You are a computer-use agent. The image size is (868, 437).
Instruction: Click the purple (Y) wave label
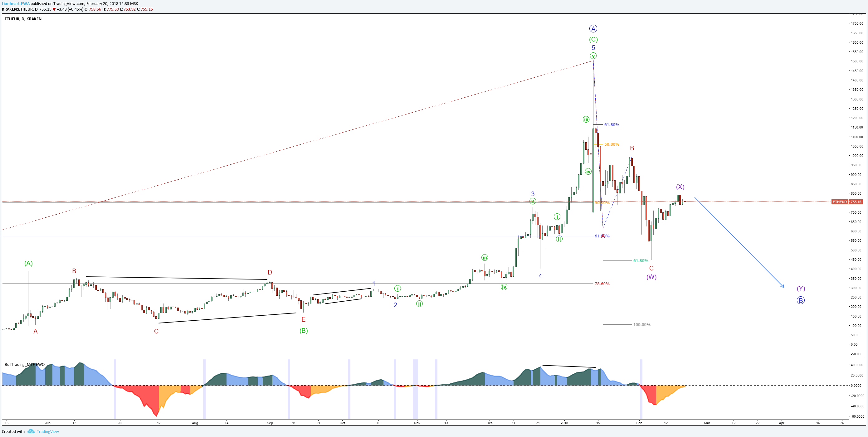point(801,289)
